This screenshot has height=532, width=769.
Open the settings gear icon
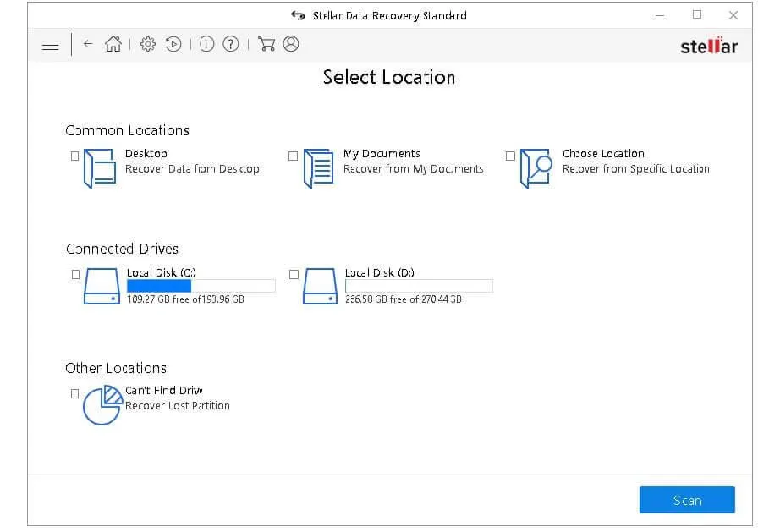(x=148, y=45)
